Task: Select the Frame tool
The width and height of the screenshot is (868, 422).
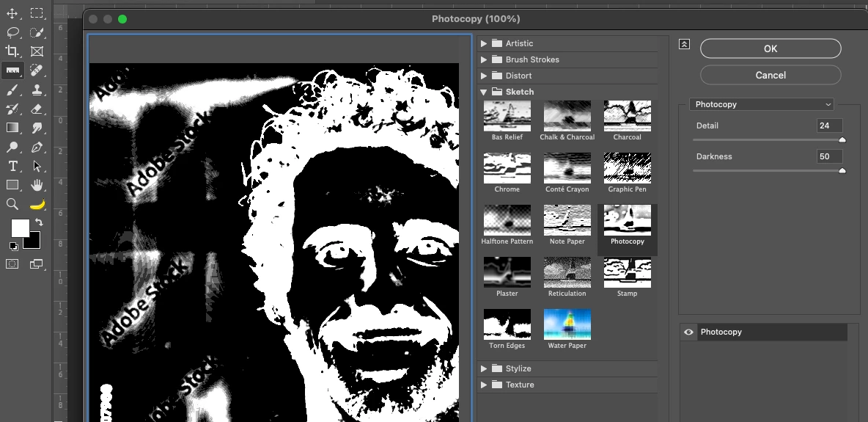Action: 37,51
